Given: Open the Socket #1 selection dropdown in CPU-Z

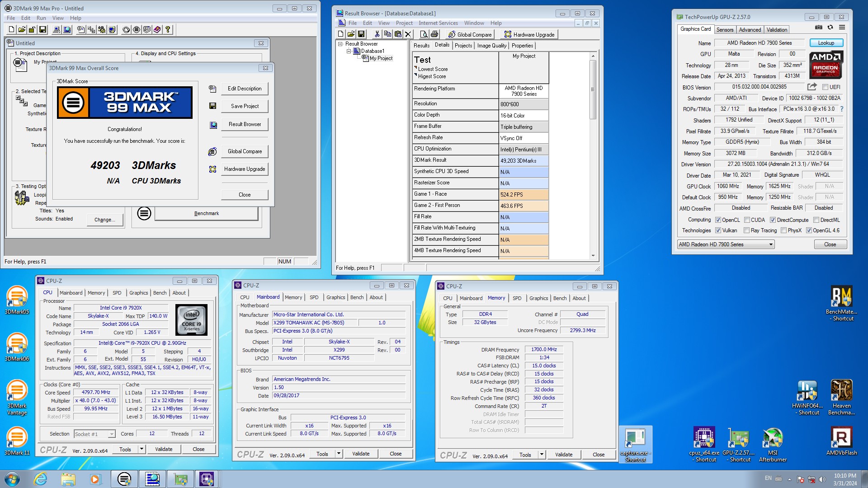Looking at the screenshot, I should coord(94,434).
